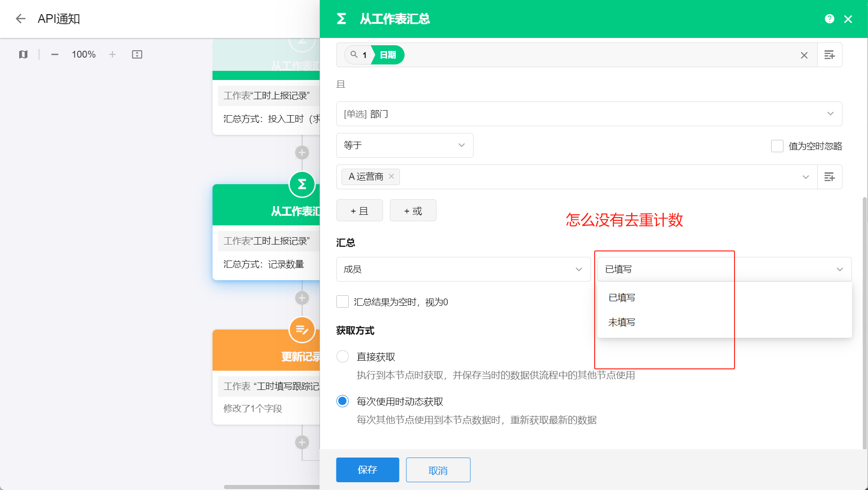Image resolution: width=868 pixels, height=490 pixels.
Task: Click field-picker icon beside A运营商 value
Action: coord(829,177)
